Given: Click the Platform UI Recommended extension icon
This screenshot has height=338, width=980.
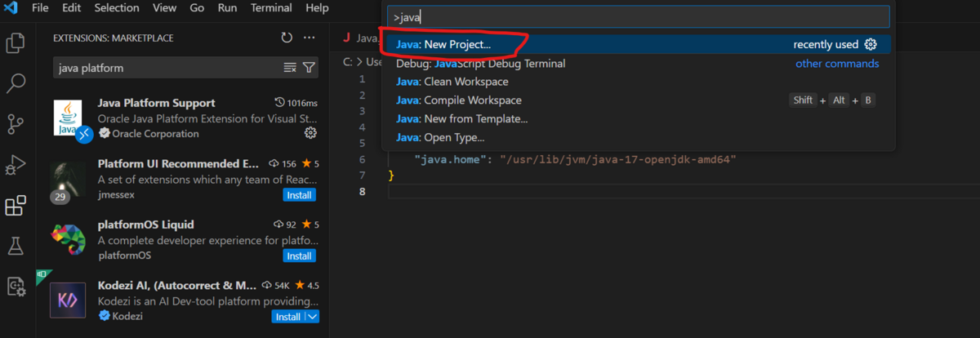Looking at the screenshot, I should [69, 180].
